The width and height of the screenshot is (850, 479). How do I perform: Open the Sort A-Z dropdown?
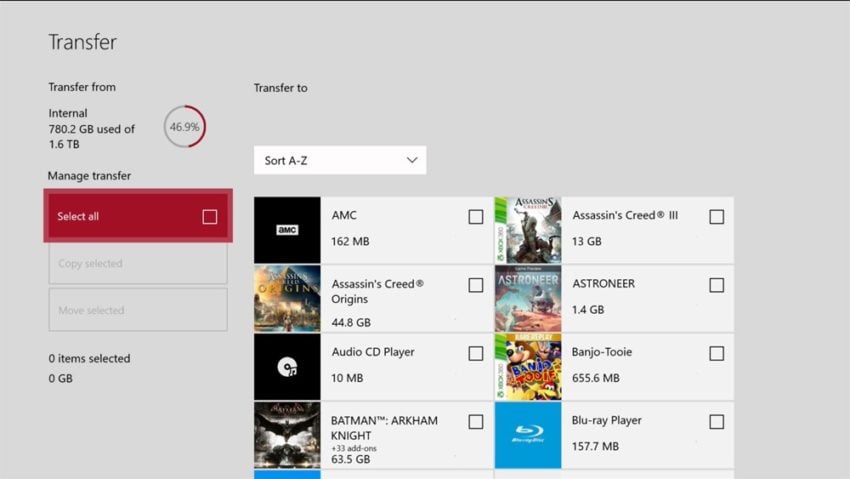(340, 160)
